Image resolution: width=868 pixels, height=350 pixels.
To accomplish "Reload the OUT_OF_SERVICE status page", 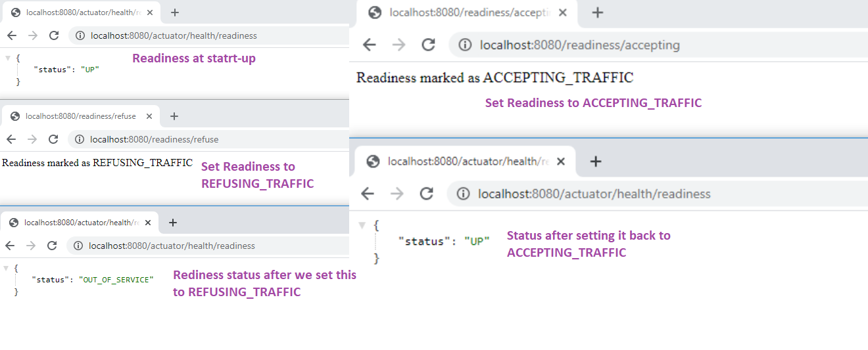I will tap(52, 246).
